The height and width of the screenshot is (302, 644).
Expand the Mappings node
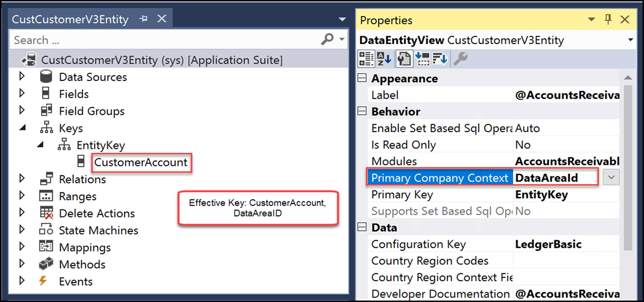click(x=22, y=247)
